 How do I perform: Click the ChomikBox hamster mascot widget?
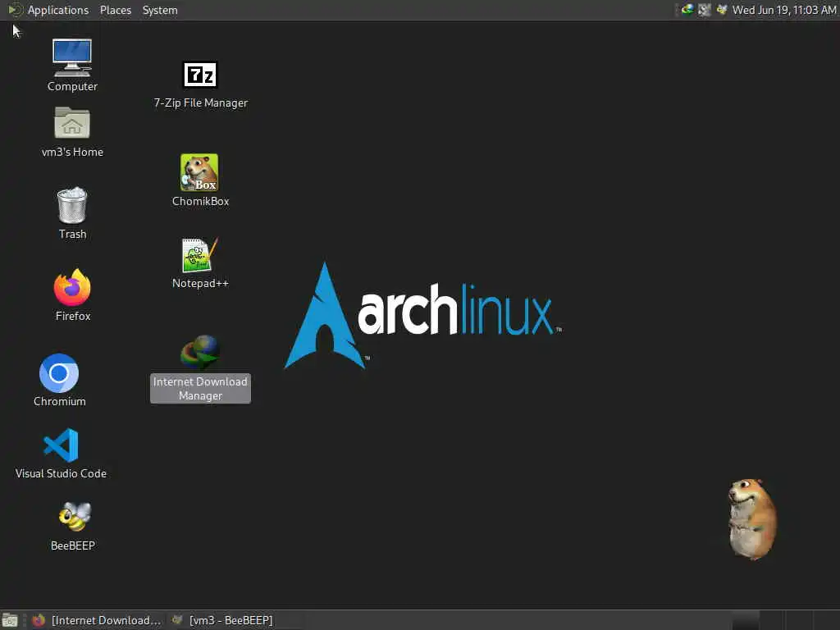[752, 519]
